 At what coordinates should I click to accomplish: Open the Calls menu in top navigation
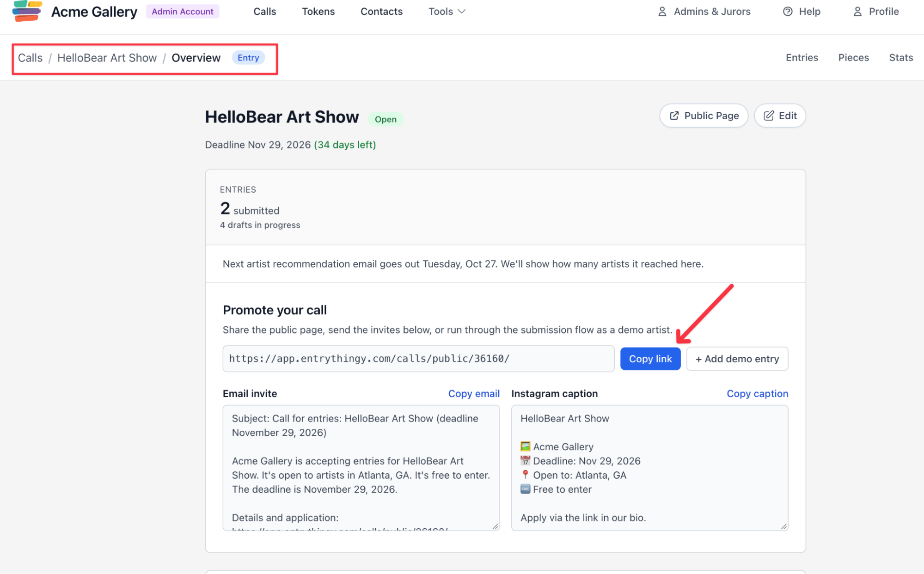(264, 12)
